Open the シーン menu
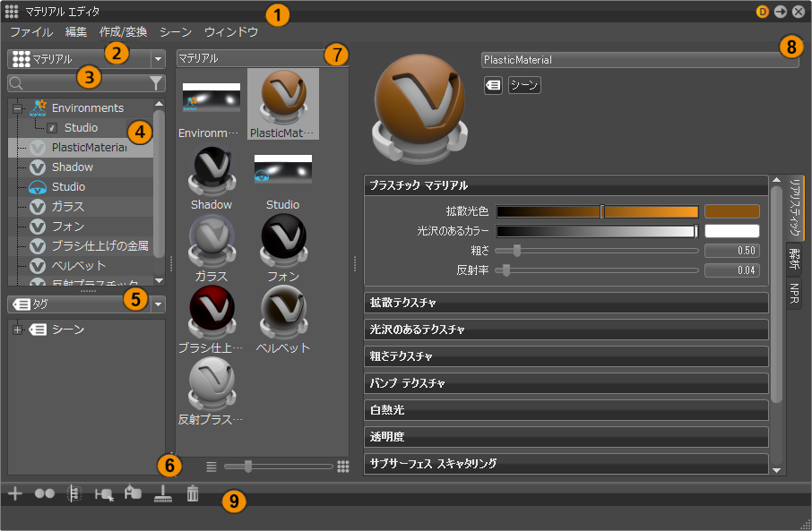 pyautogui.click(x=176, y=32)
